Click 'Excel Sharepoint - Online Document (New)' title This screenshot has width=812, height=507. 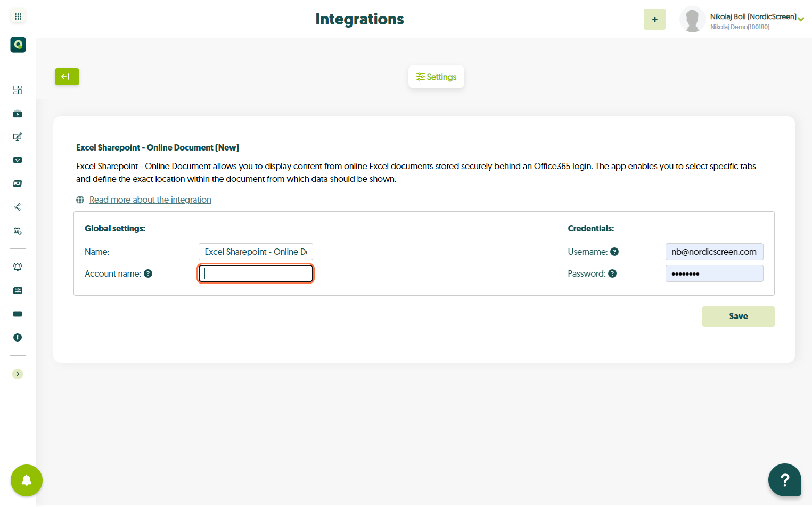pos(158,147)
